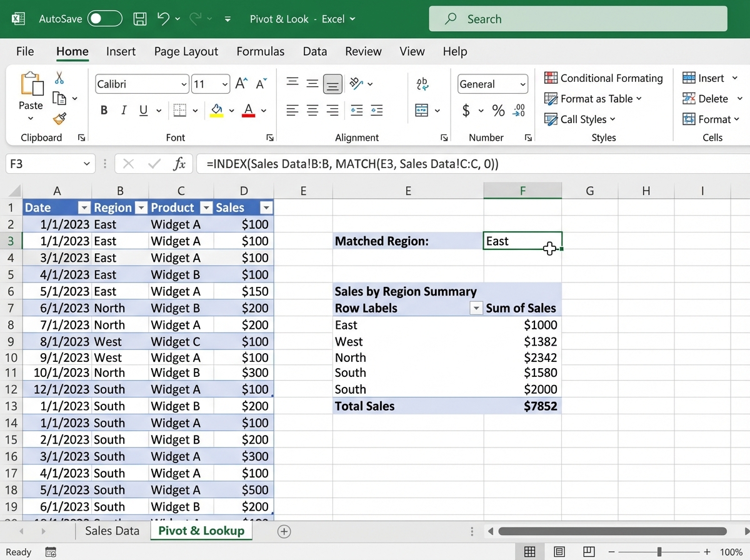
Task: Click the Cut scissors icon
Action: click(x=59, y=78)
